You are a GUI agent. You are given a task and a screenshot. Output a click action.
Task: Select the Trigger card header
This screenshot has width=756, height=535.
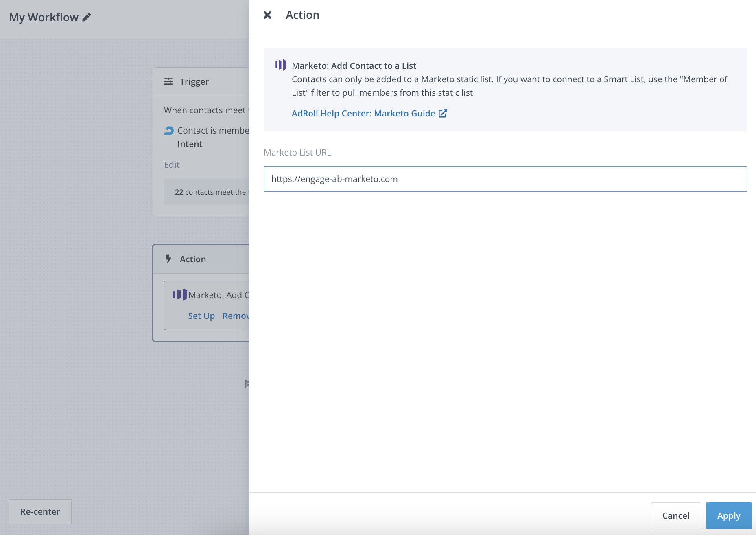pos(201,82)
